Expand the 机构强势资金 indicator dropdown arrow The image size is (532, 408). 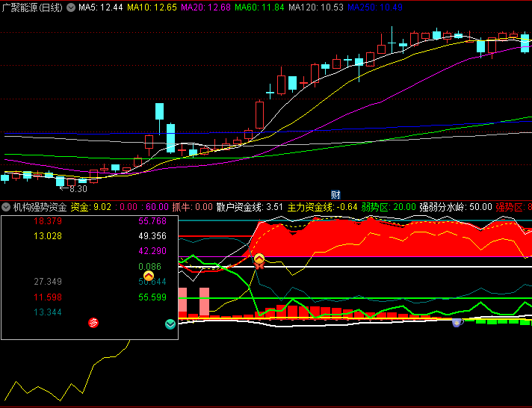click(6, 207)
